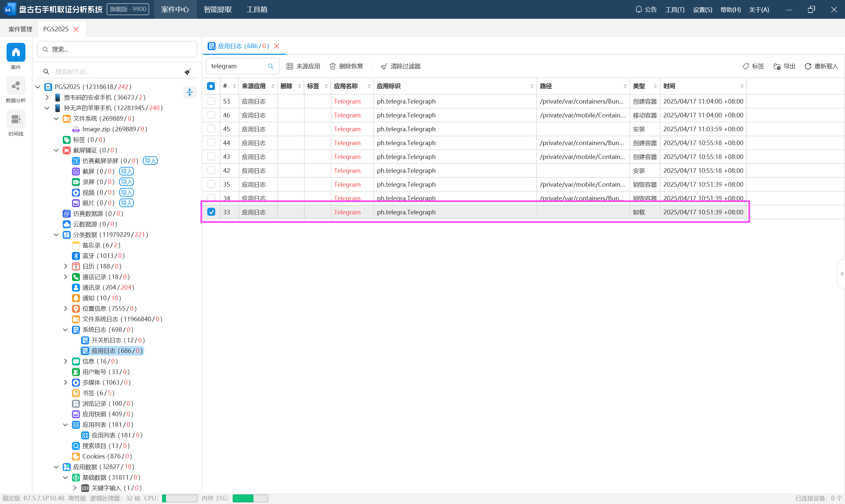This screenshot has width=845, height=504.
Task: Open the 案件 home sidebar icon
Action: pos(16,52)
